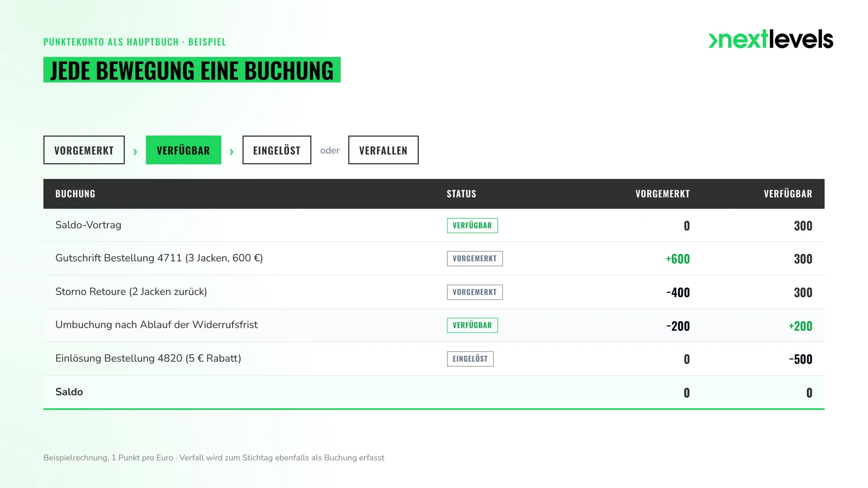868x488 pixels.
Task: Click the STATUS column header
Action: 462,194
